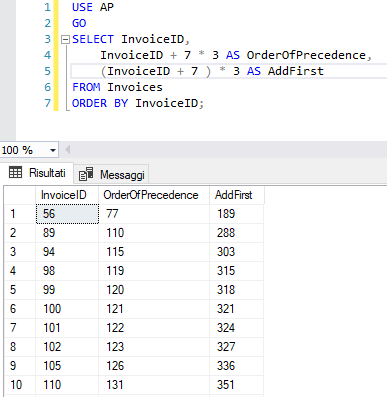Click the horizontal scroll left arrow
Screen dimensions: 387x397
[67, 150]
